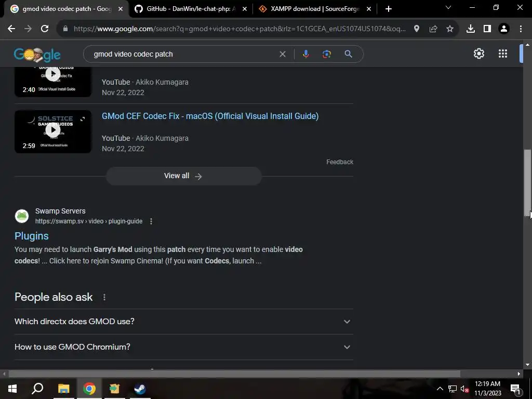
Task: Open the tab search dropdown
Action: (448, 7)
